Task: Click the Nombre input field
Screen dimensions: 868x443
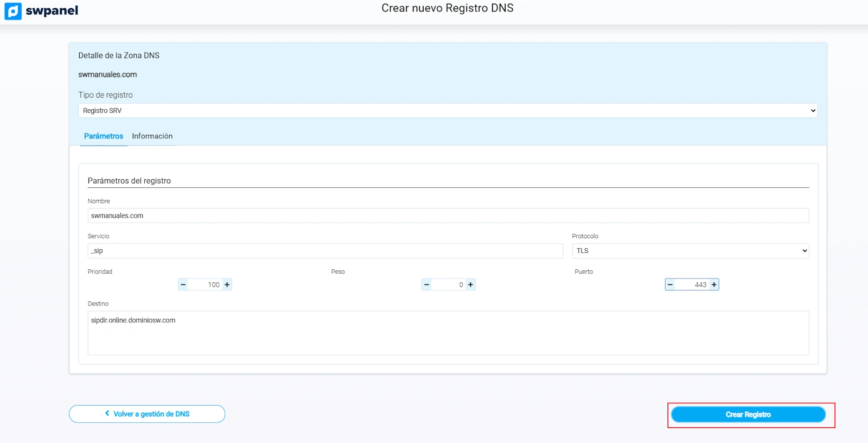Action: click(x=448, y=216)
